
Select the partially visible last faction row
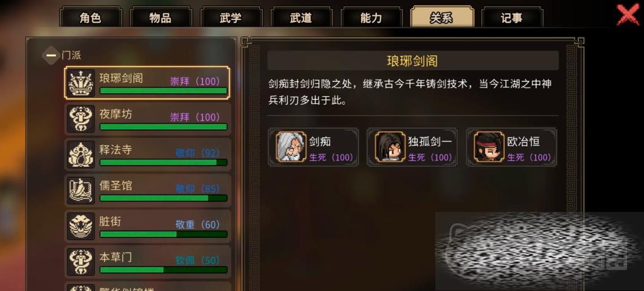pyautogui.click(x=148, y=286)
